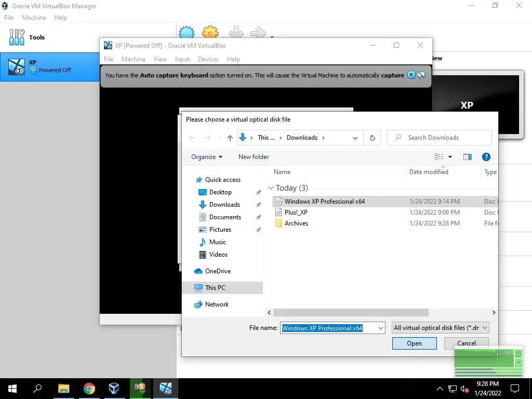The width and height of the screenshot is (532, 399).
Task: Go forward in the file dialog
Action: tap(207, 138)
